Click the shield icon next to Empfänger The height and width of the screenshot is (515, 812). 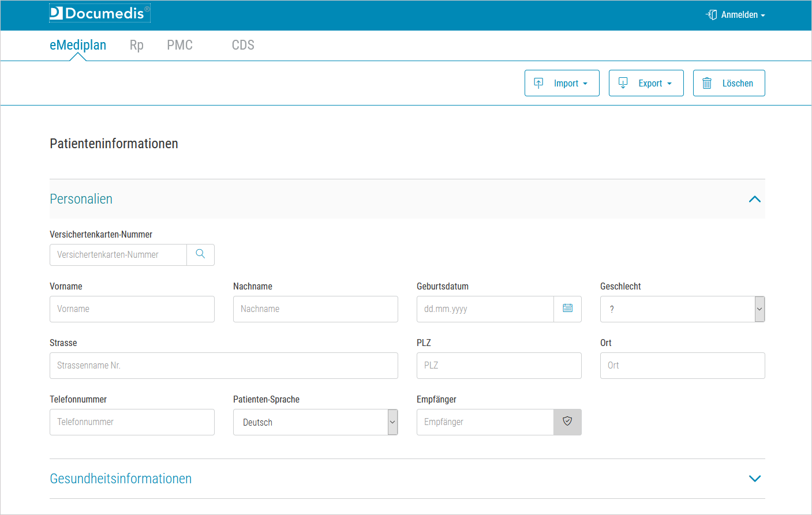click(568, 422)
